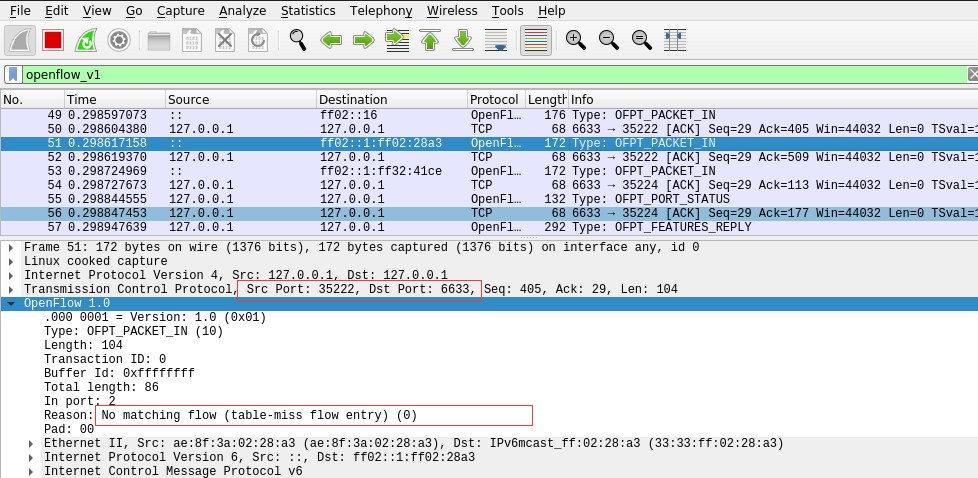Find a packet (magnifier icon)
This screenshot has height=478, width=978.
tap(298, 41)
